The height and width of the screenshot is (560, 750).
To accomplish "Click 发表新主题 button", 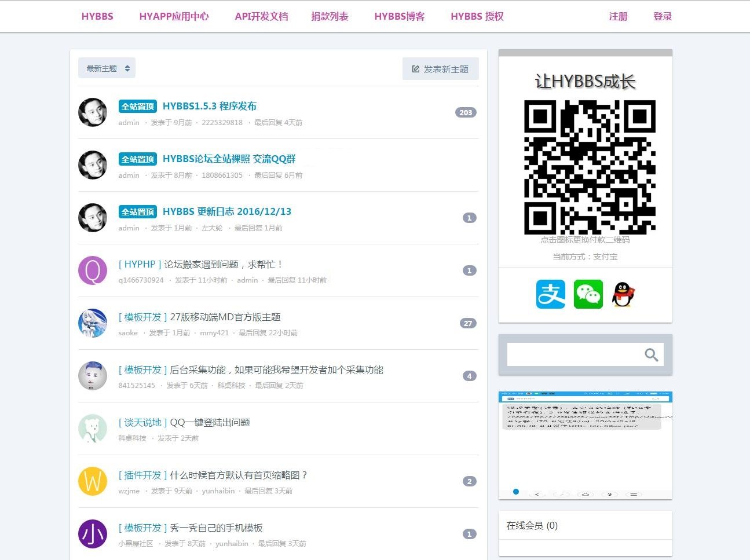I will click(x=441, y=69).
